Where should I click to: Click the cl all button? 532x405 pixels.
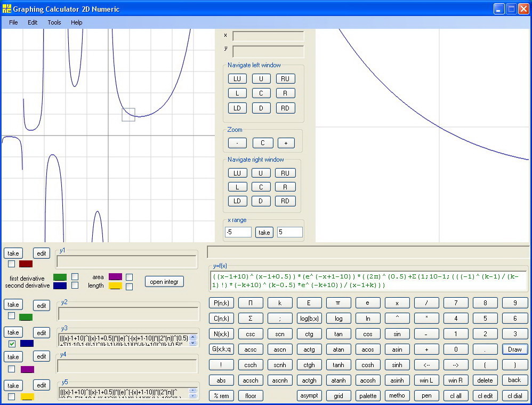(x=456, y=396)
